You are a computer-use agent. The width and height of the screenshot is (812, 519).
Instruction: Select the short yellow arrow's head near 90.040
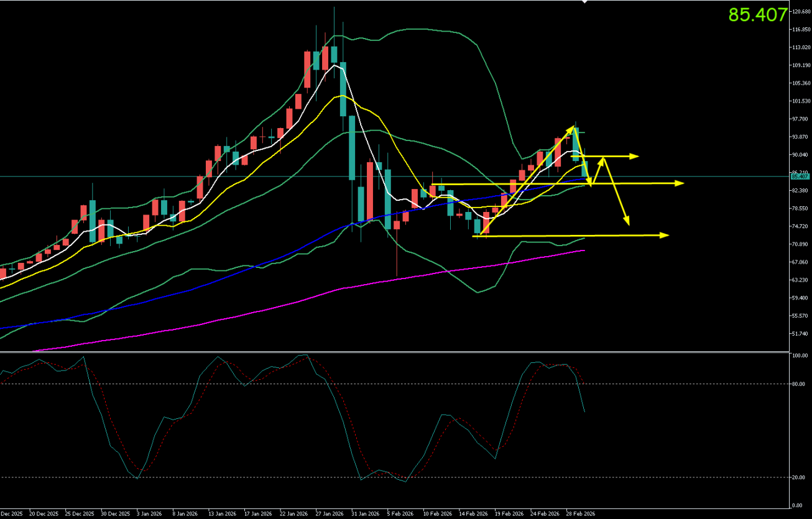click(x=635, y=156)
